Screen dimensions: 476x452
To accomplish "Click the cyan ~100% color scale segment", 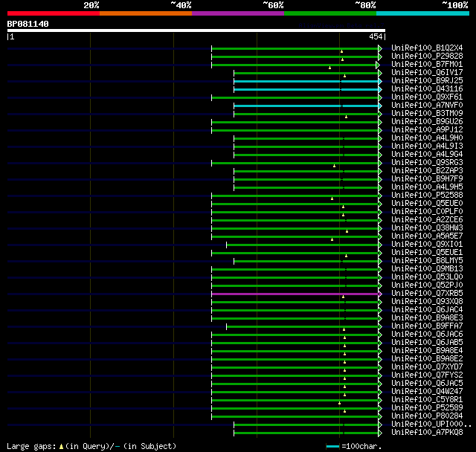I will [x=422, y=13].
